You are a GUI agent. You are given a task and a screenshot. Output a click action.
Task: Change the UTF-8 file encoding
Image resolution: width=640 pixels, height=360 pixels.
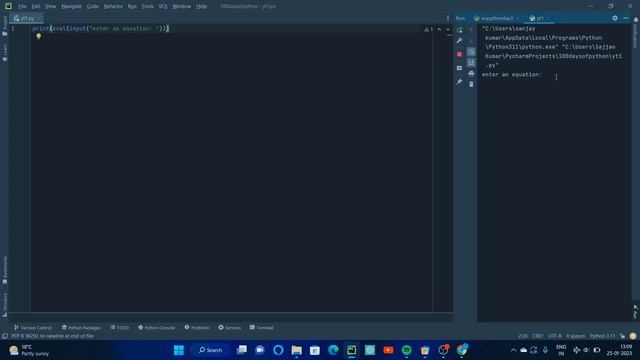pyautogui.click(x=555, y=336)
